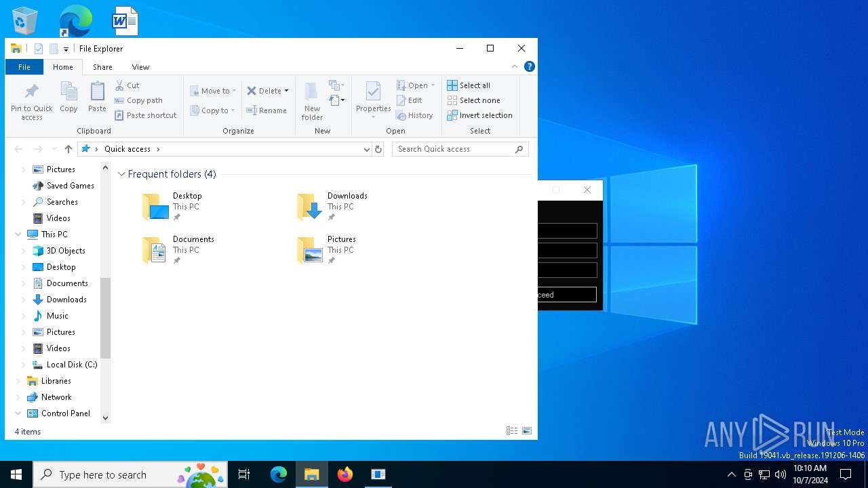
Task: Open the Move to dropdown
Action: click(x=213, y=91)
